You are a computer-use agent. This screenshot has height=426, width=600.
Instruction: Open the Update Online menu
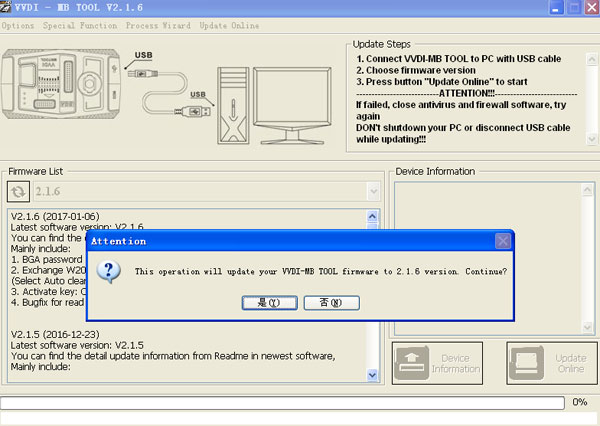[229, 26]
